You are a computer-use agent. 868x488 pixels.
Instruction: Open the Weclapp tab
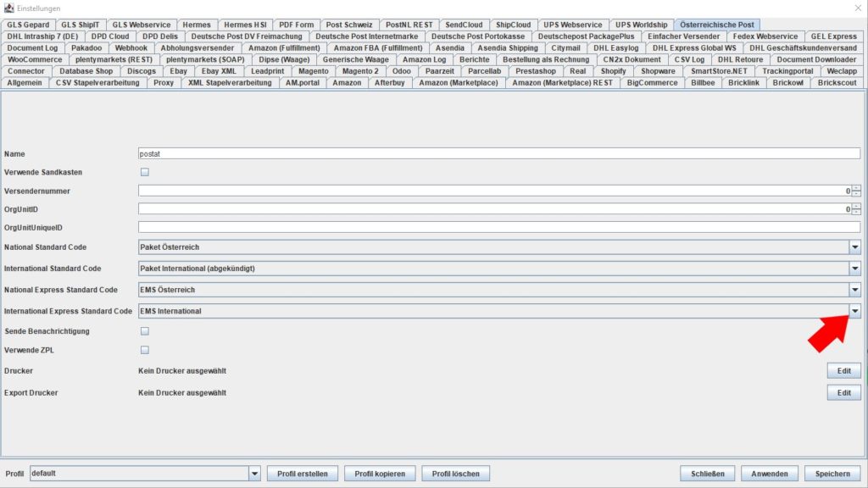tap(842, 71)
